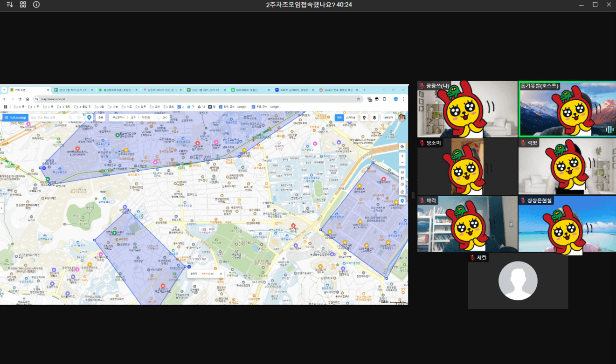Switch to the 지도 map mode
The image size is (616, 364).
click(339, 117)
